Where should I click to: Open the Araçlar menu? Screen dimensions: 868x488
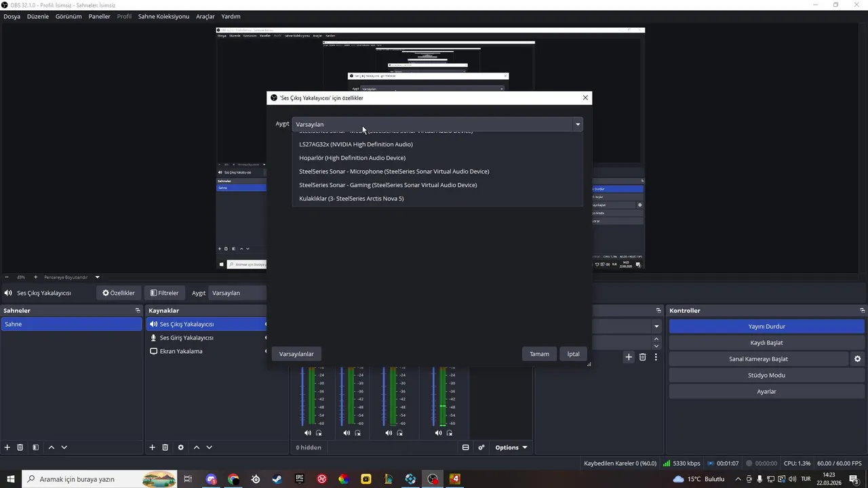pos(205,16)
